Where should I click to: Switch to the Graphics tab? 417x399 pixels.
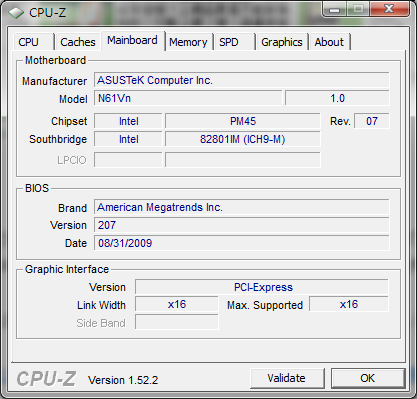pos(282,42)
